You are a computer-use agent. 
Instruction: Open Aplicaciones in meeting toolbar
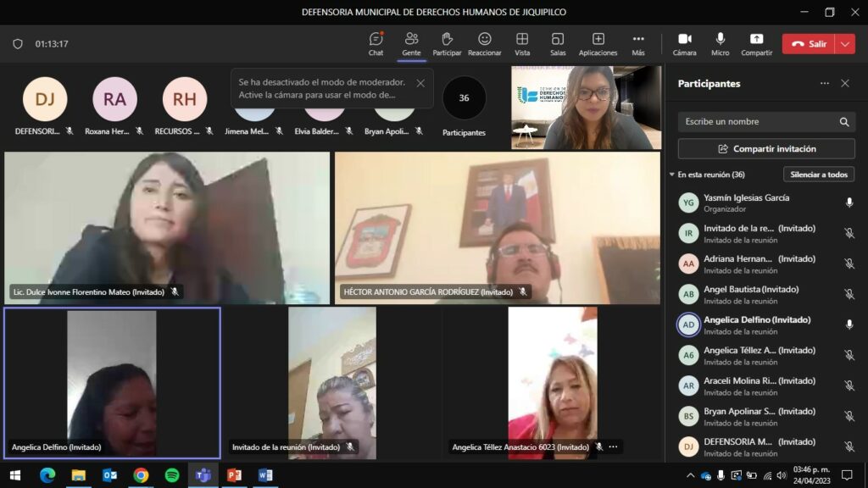point(598,43)
